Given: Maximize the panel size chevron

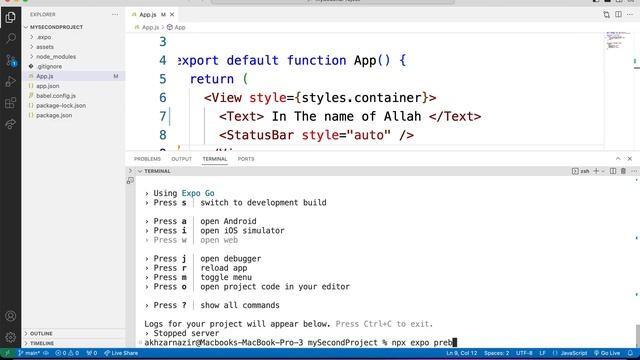Looking at the screenshot, I should [x=618, y=159].
